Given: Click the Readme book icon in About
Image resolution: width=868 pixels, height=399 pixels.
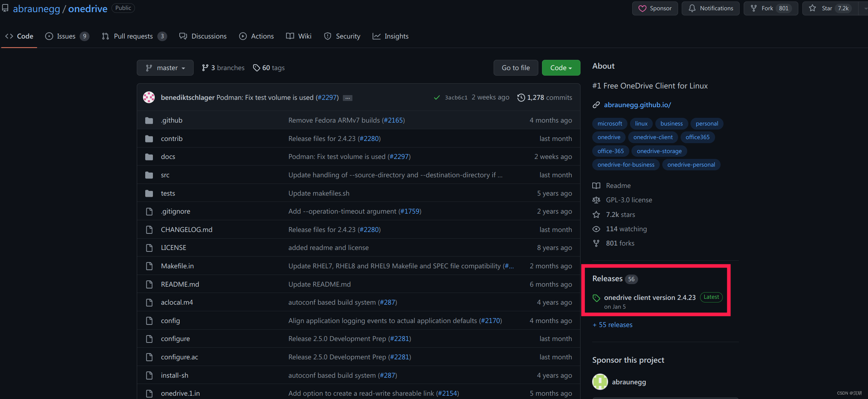Looking at the screenshot, I should 596,186.
